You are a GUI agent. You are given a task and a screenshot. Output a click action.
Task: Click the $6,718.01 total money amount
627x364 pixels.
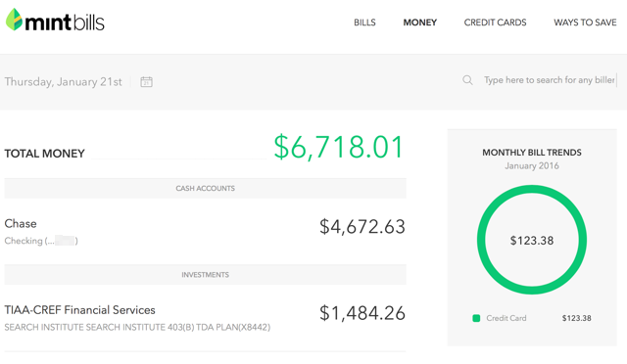pyautogui.click(x=338, y=148)
